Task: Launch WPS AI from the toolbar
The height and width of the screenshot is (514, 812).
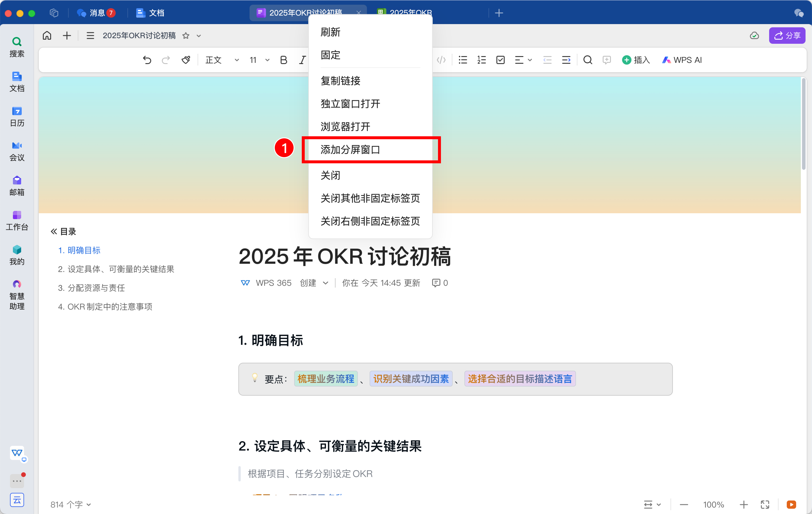Action: click(x=682, y=60)
